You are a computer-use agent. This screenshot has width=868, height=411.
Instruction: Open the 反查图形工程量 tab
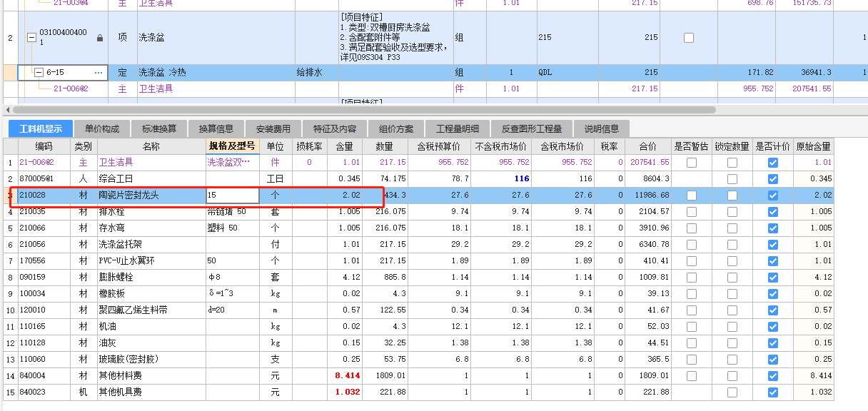pyautogui.click(x=532, y=129)
